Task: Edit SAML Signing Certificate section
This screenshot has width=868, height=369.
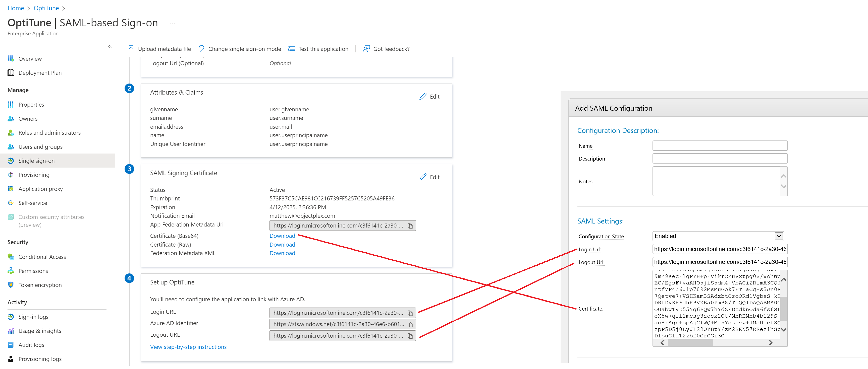Action: pyautogui.click(x=429, y=177)
